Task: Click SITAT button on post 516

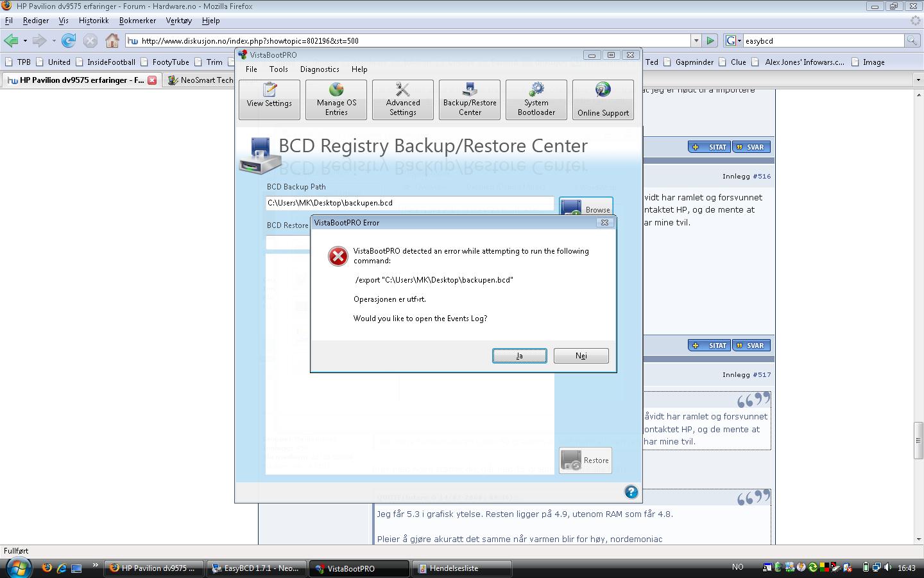Action: point(709,147)
